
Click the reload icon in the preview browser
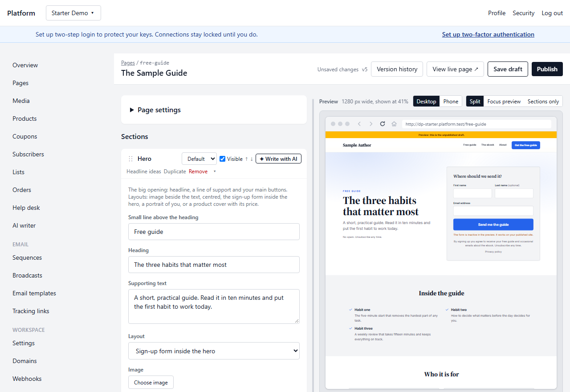pyautogui.click(x=383, y=124)
